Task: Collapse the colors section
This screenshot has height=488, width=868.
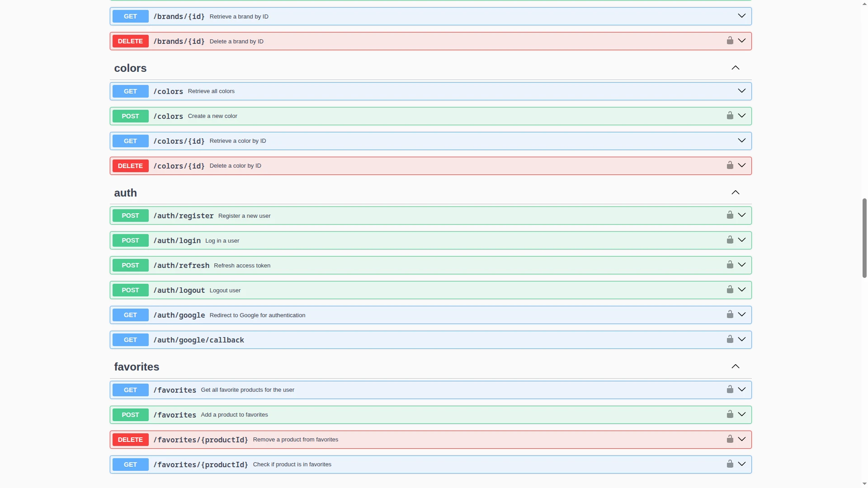Action: coord(736,68)
